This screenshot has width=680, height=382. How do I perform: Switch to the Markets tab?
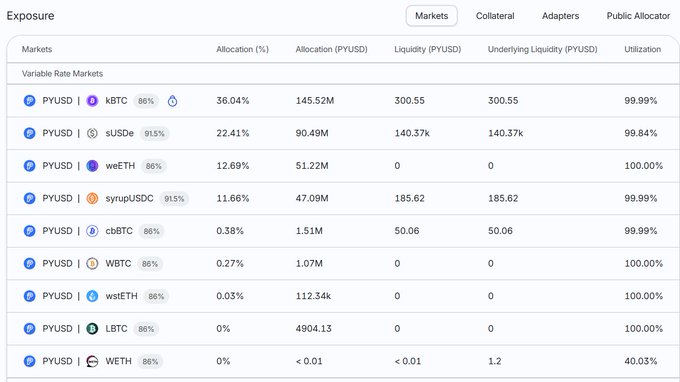tap(432, 16)
